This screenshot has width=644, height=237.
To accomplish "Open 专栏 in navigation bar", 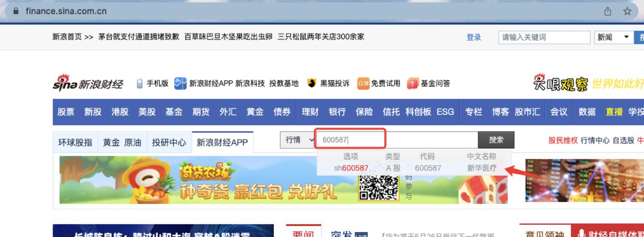I will [474, 112].
